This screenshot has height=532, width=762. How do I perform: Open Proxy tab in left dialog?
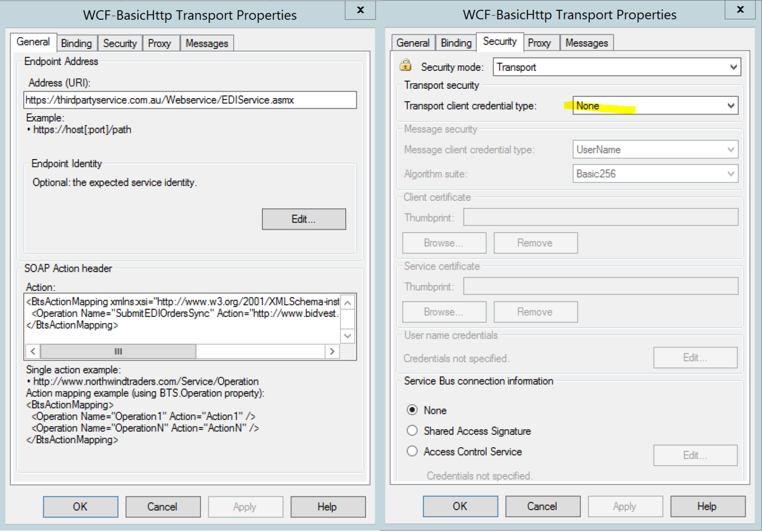(x=159, y=44)
